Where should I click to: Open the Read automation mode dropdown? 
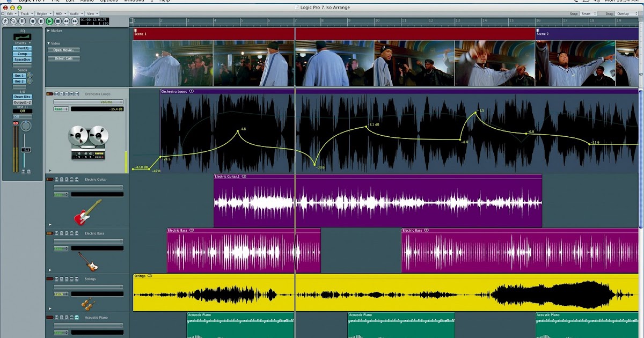[x=61, y=109]
